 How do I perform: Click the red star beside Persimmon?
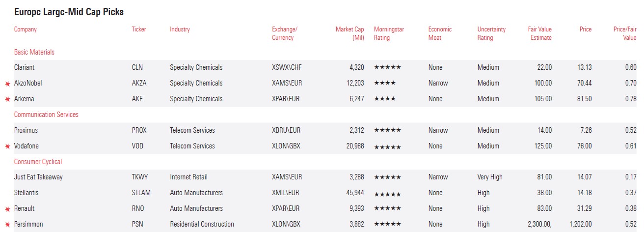[x=7, y=225]
